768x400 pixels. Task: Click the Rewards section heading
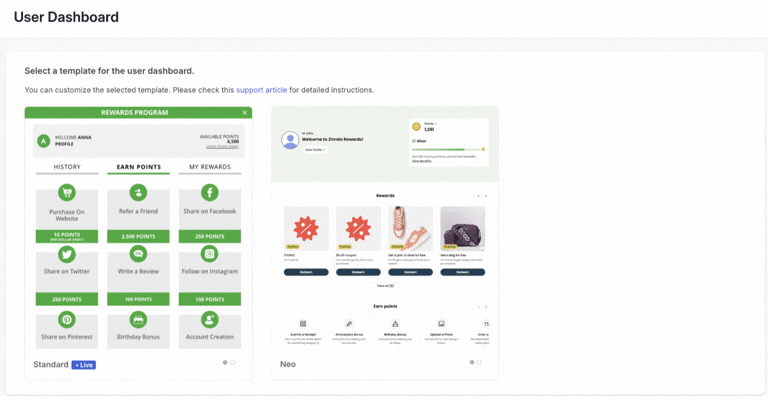tap(385, 196)
